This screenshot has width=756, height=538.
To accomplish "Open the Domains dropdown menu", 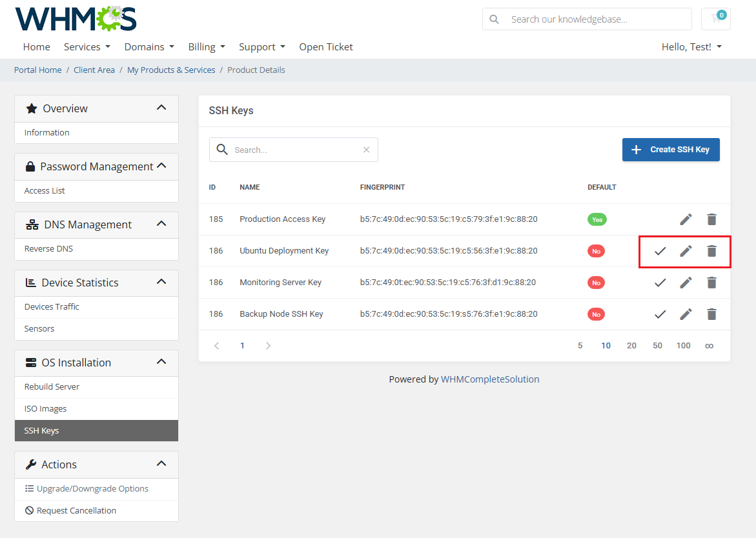I will (149, 46).
